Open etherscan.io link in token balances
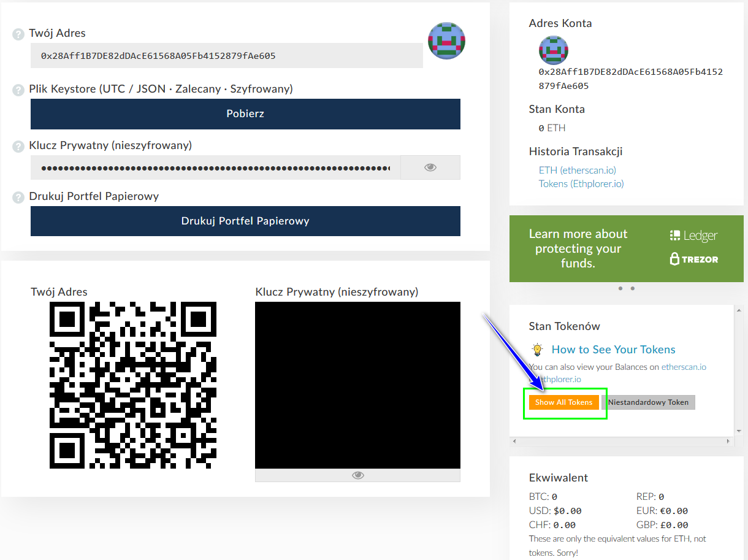This screenshot has height=560, width=748. click(684, 367)
